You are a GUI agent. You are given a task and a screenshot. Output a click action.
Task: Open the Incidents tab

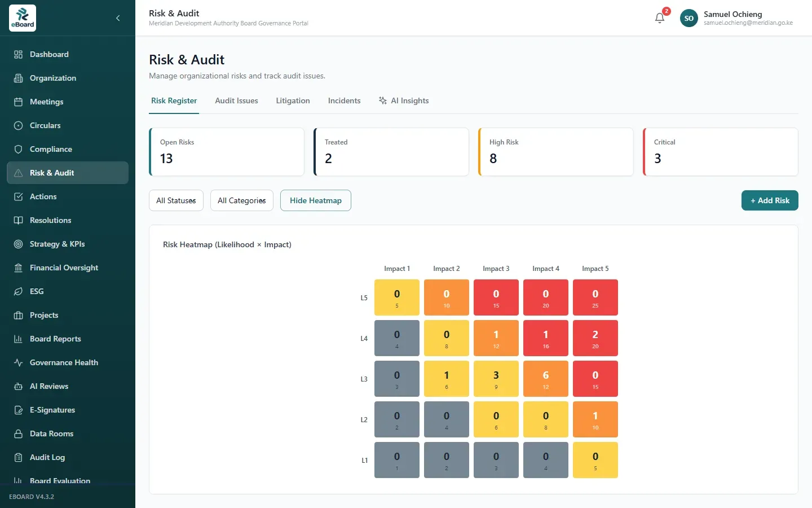point(344,100)
